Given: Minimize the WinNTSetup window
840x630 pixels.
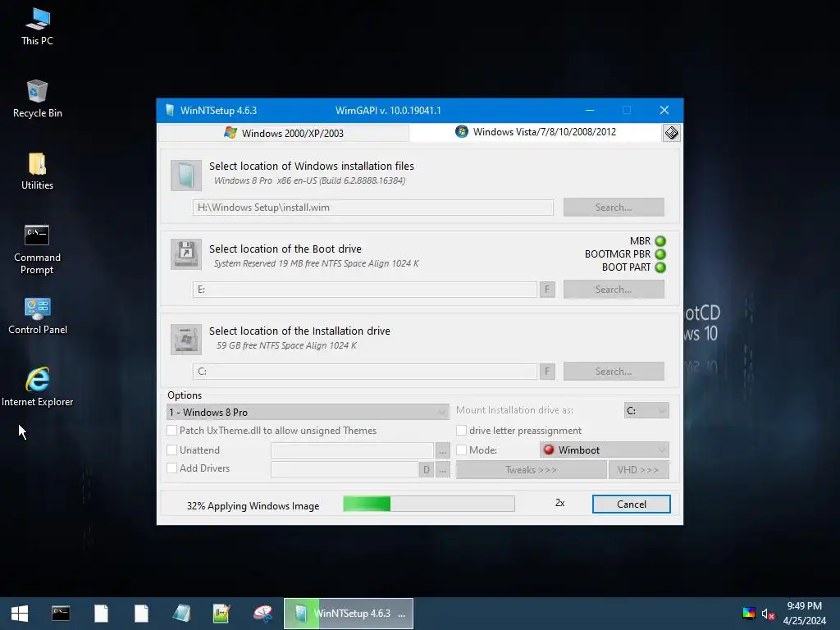Looking at the screenshot, I should coord(590,111).
